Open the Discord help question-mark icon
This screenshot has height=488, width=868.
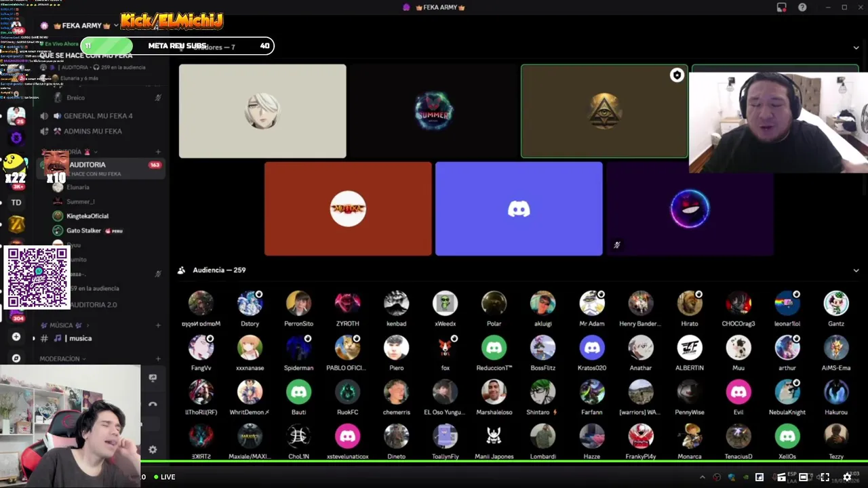pyautogui.click(x=802, y=7)
